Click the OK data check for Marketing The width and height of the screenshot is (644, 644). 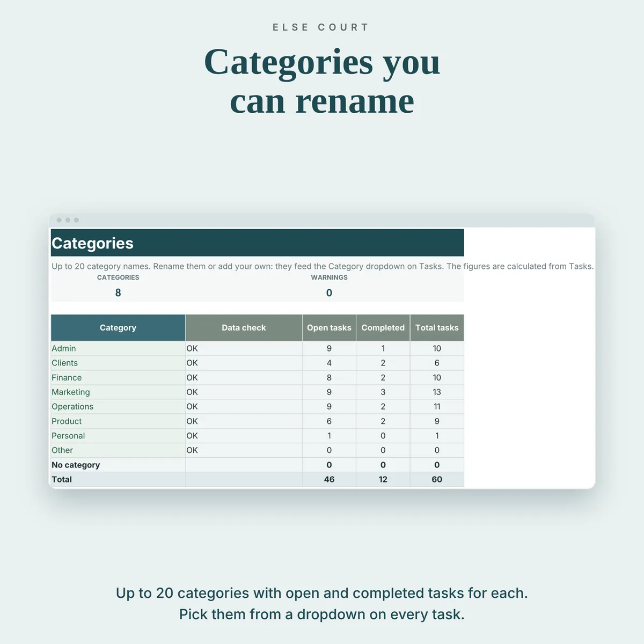click(192, 392)
